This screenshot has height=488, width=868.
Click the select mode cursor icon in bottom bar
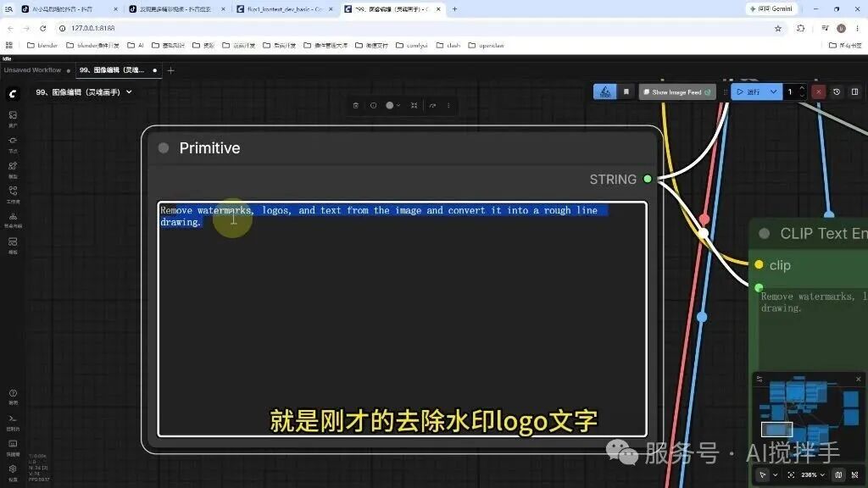[x=763, y=474]
